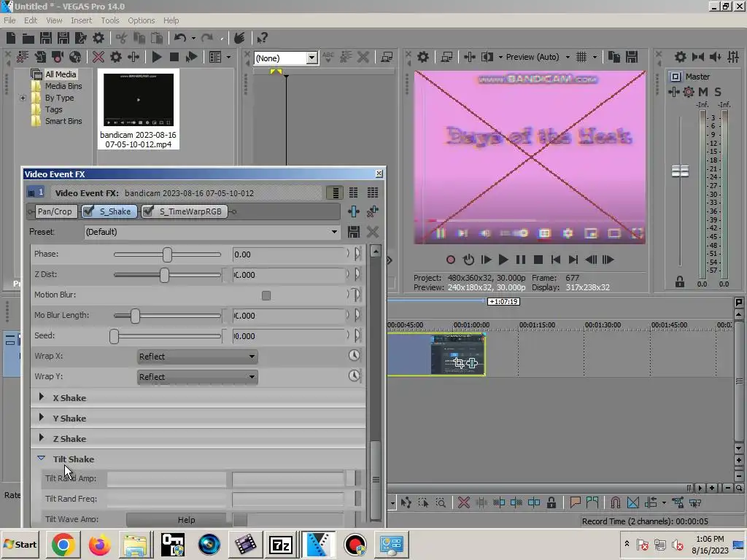Open Master Bus audio properties gear

[x=681, y=57]
